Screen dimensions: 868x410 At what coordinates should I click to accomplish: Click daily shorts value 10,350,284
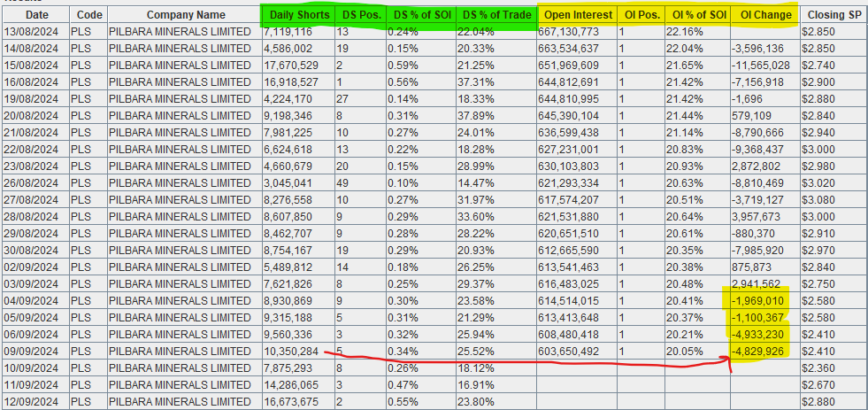[x=291, y=352]
